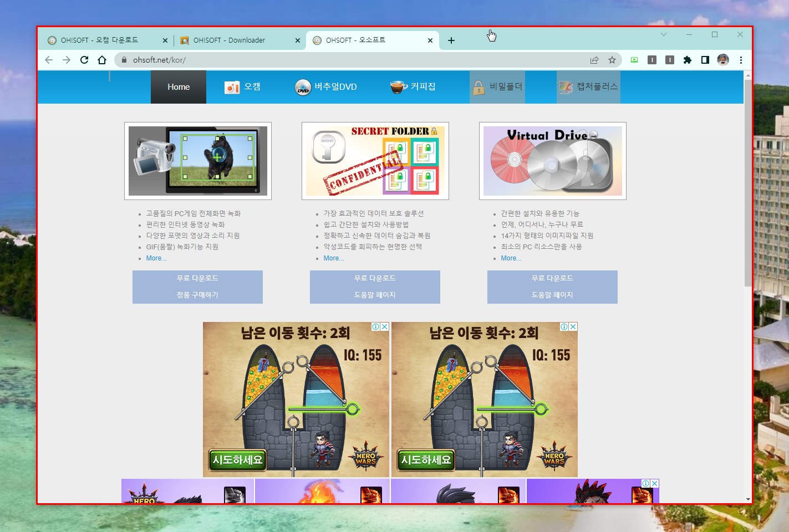The height and width of the screenshot is (532, 789).
Task: Reload the page with refresh icon
Action: (84, 60)
